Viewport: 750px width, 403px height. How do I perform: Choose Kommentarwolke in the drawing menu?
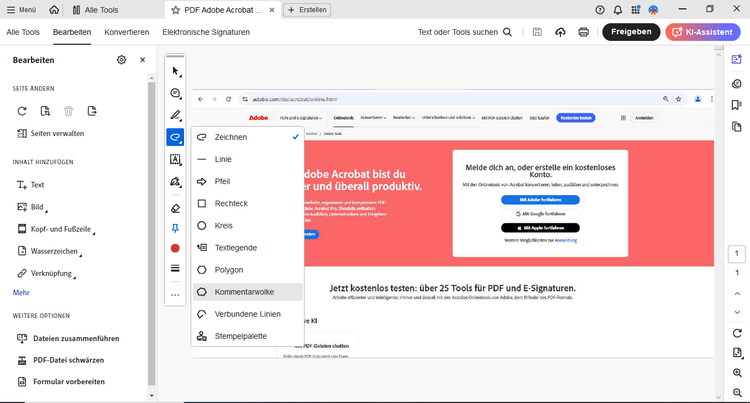pyautogui.click(x=248, y=292)
